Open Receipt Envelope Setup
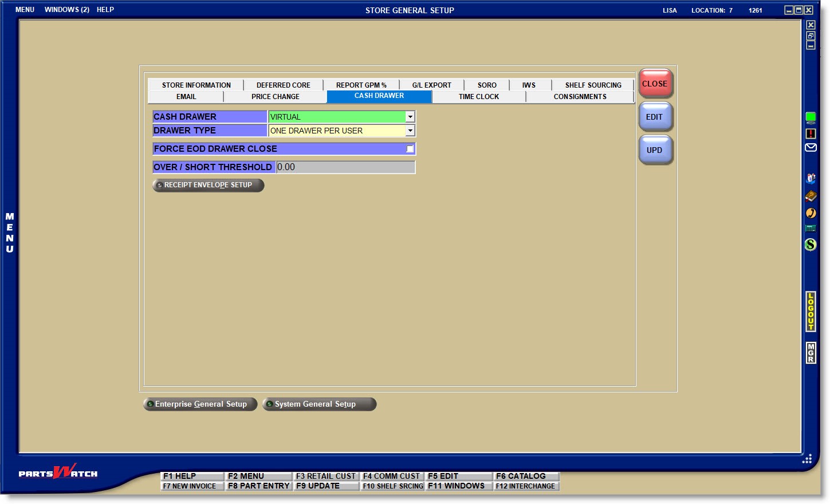The width and height of the screenshot is (830, 504). click(x=208, y=185)
